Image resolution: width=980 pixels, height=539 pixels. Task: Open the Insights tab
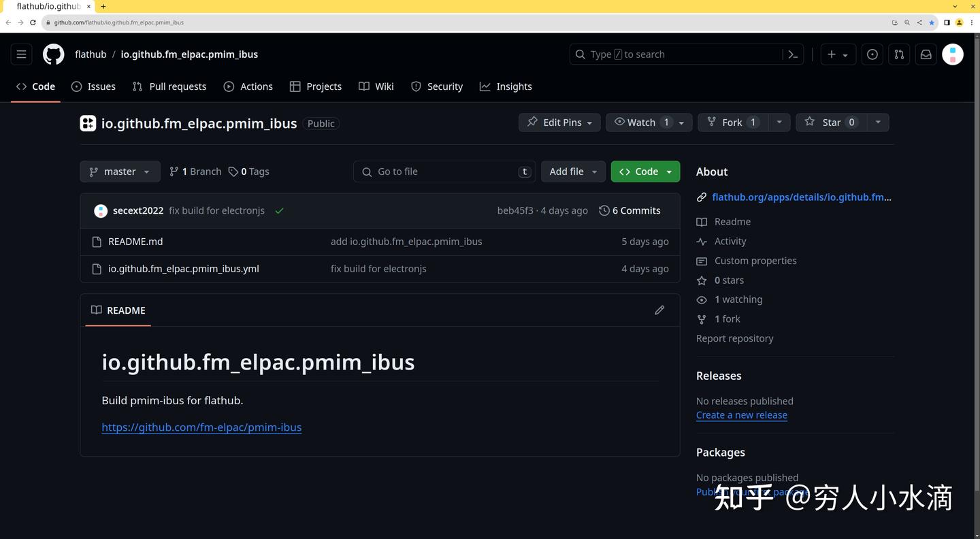514,86
